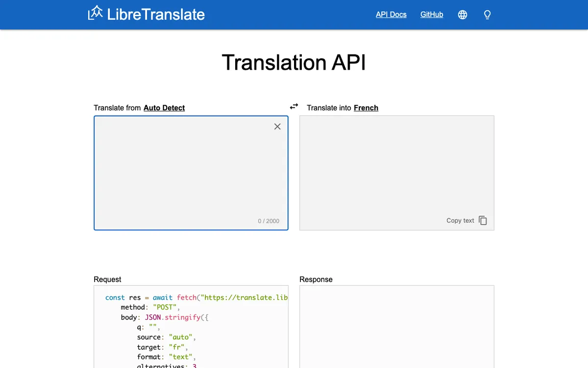Screen dimensions: 588x368
Task: Click the "body: JSON.stringify({" code line
Action: point(165,317)
